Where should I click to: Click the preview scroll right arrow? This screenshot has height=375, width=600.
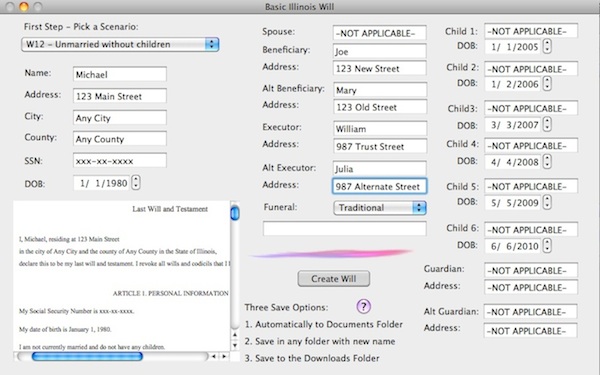tap(224, 357)
